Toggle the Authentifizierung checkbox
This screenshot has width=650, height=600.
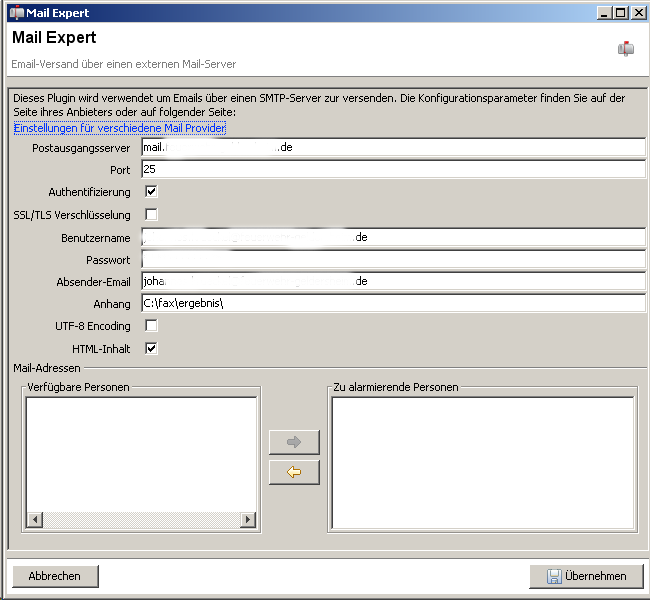tap(151, 192)
